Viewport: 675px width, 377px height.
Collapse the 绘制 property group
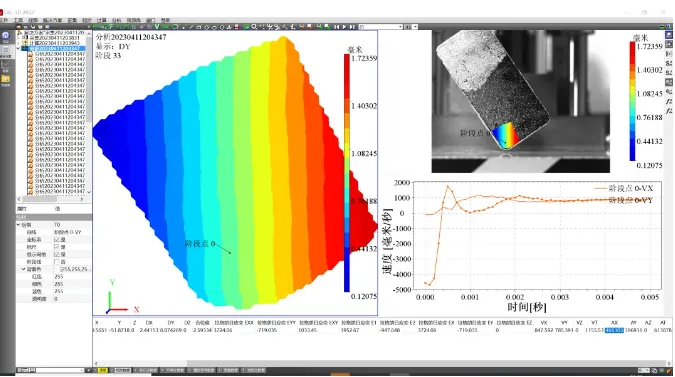[18, 225]
